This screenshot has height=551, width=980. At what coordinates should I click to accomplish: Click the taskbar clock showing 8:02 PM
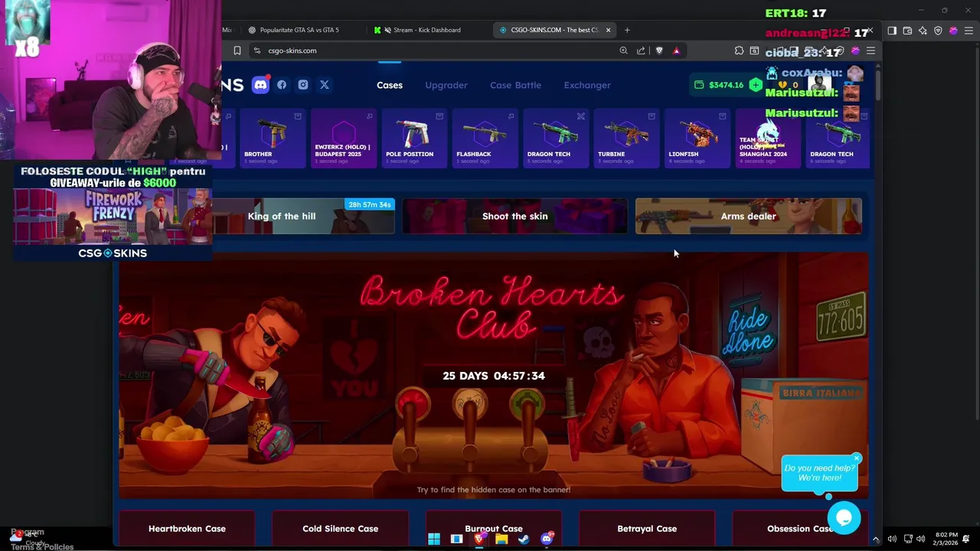[946, 540]
